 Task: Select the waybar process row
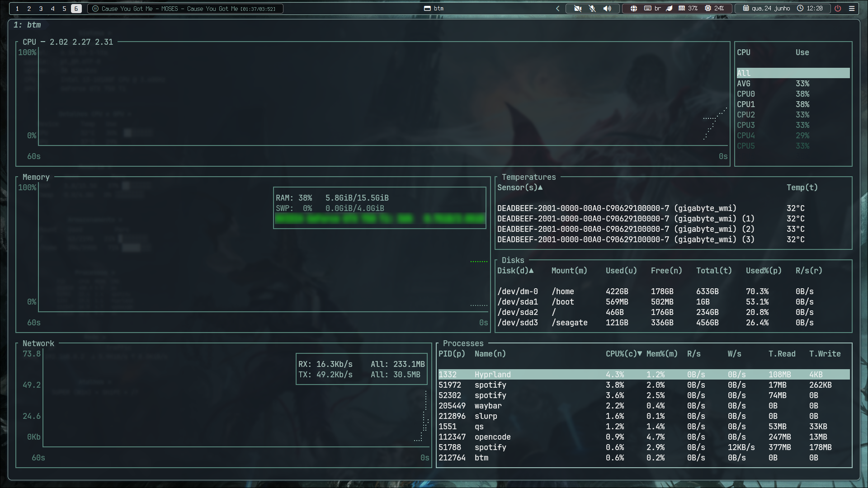[644, 406]
